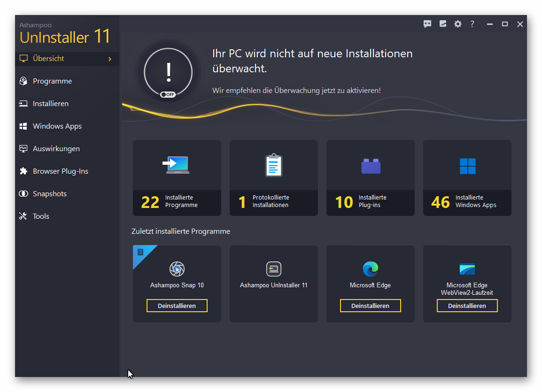Open the Programme section in sidebar
The width and height of the screenshot is (542, 392).
(52, 81)
